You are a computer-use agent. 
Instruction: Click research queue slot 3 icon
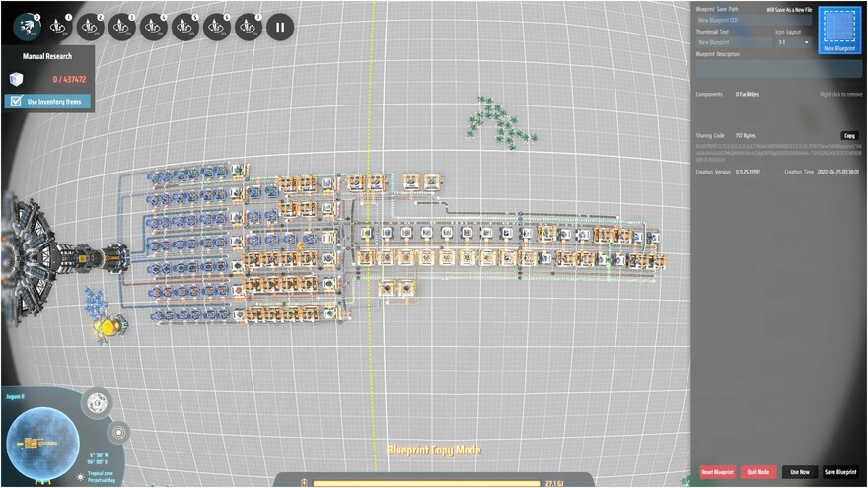(122, 27)
